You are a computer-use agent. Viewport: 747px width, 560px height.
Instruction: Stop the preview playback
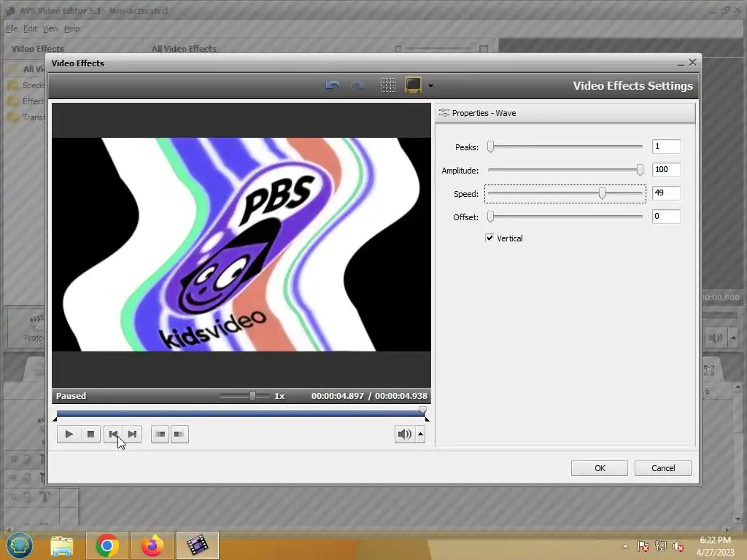90,434
